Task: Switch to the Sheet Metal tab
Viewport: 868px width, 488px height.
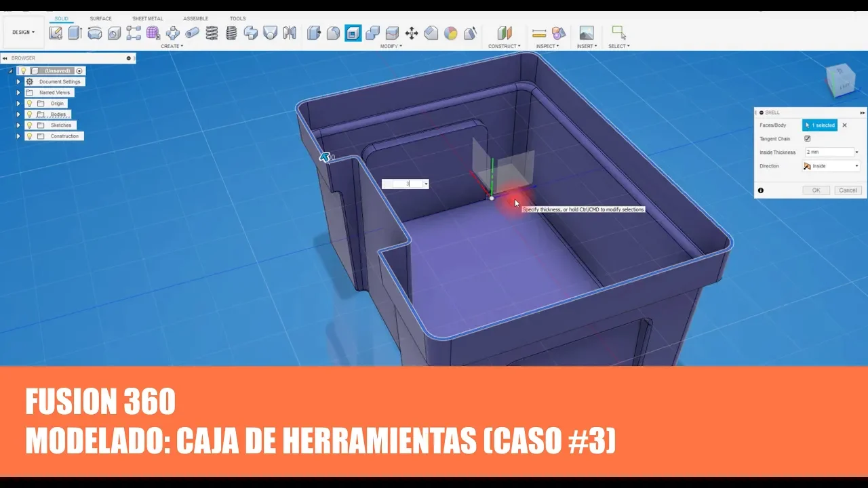Action: tap(147, 18)
